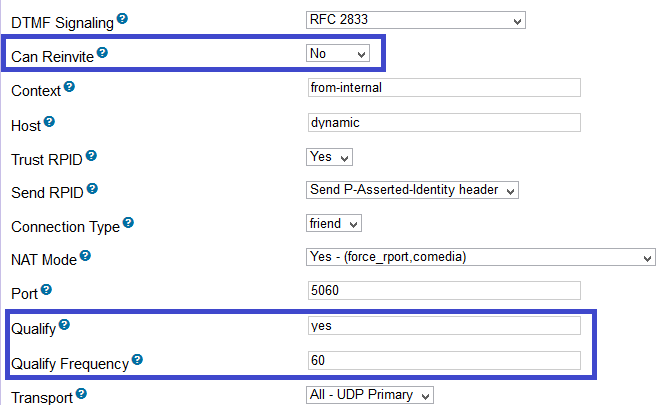663x405 pixels.
Task: Click the Qualify Frequency input field
Action: [444, 361]
